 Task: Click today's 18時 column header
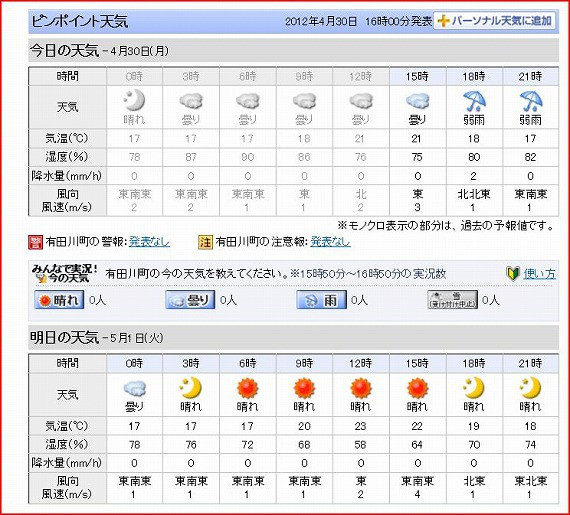474,76
